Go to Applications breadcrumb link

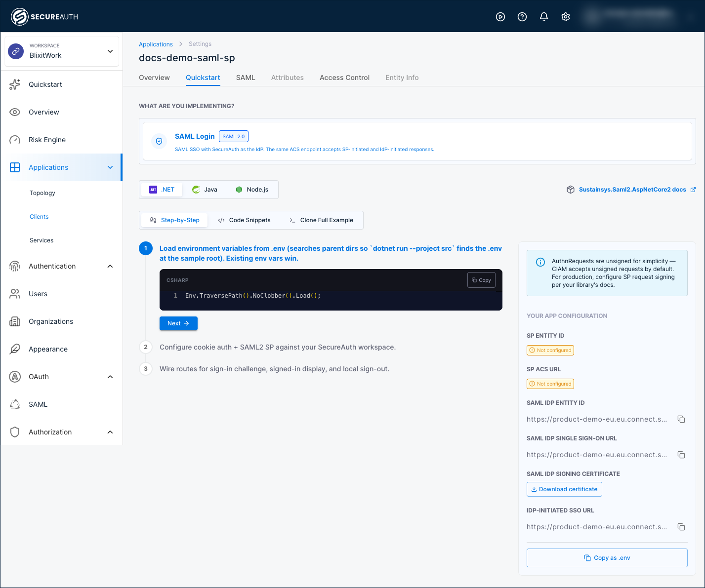tap(156, 44)
